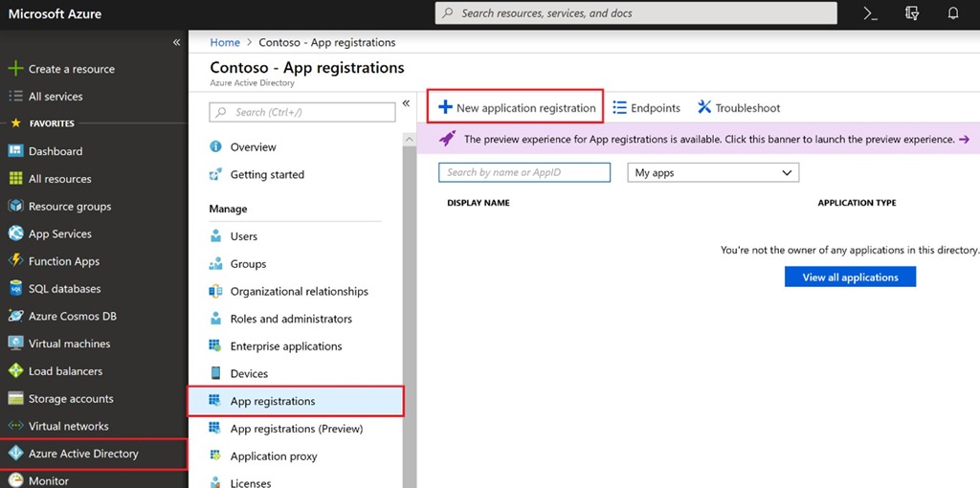Click the Troubleshoot wrench icon
The height and width of the screenshot is (488, 980).
[x=704, y=107]
